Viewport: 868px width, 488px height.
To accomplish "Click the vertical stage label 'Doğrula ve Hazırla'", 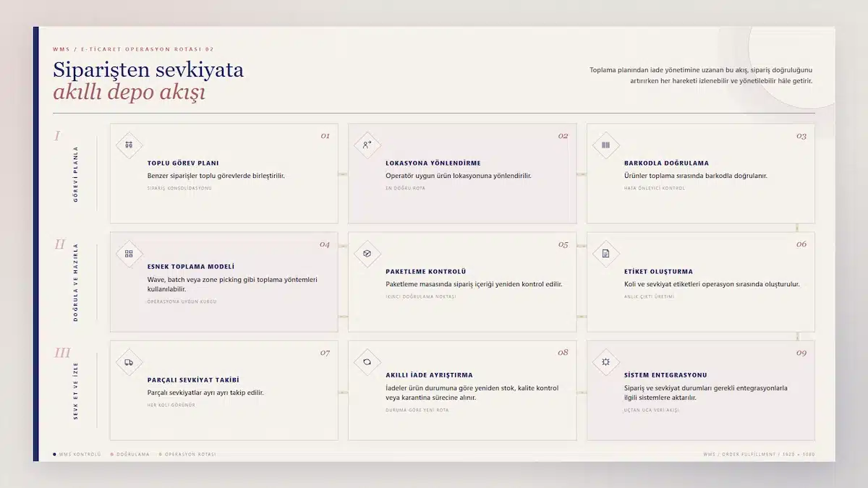I will tap(76, 282).
